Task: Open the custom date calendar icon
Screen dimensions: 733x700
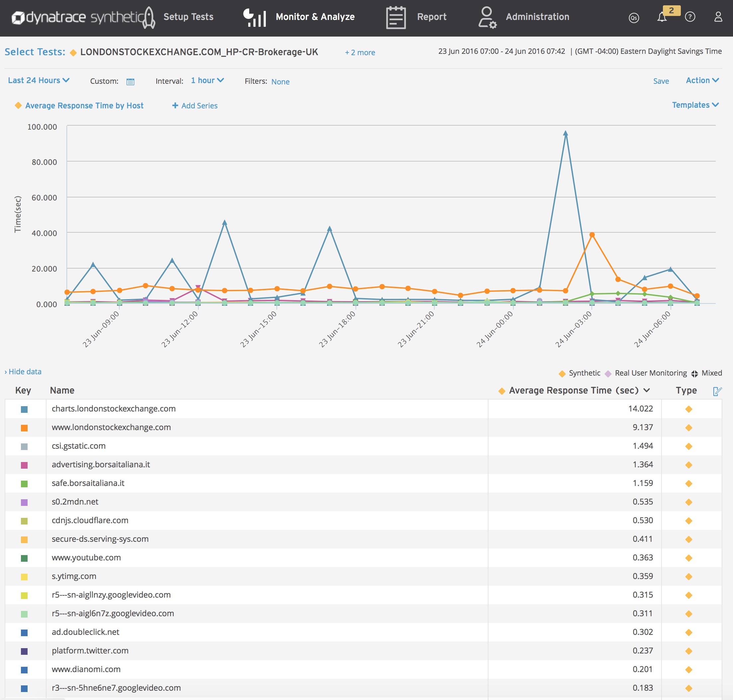Action: (x=130, y=82)
